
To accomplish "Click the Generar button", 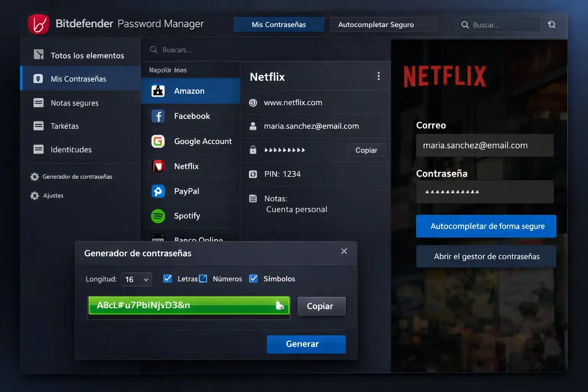I will [306, 344].
